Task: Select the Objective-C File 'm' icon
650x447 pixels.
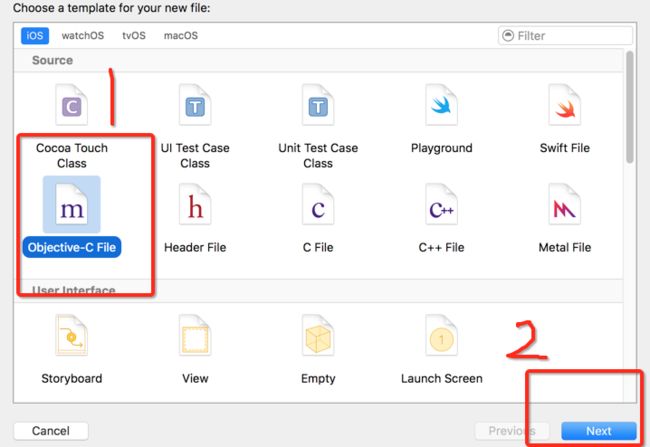Action: [71, 204]
